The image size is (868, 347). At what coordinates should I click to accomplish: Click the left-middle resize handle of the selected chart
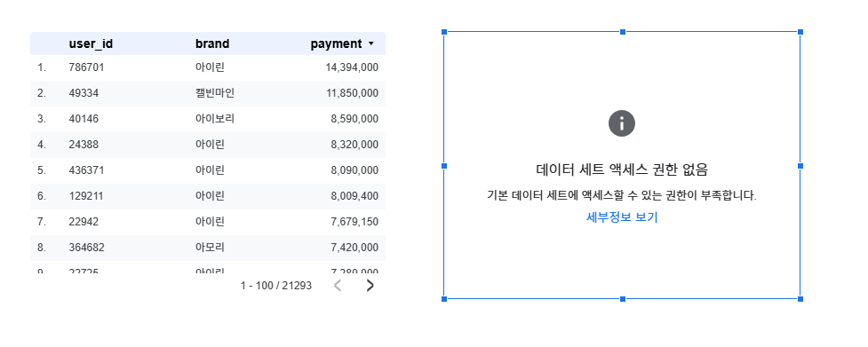(444, 166)
